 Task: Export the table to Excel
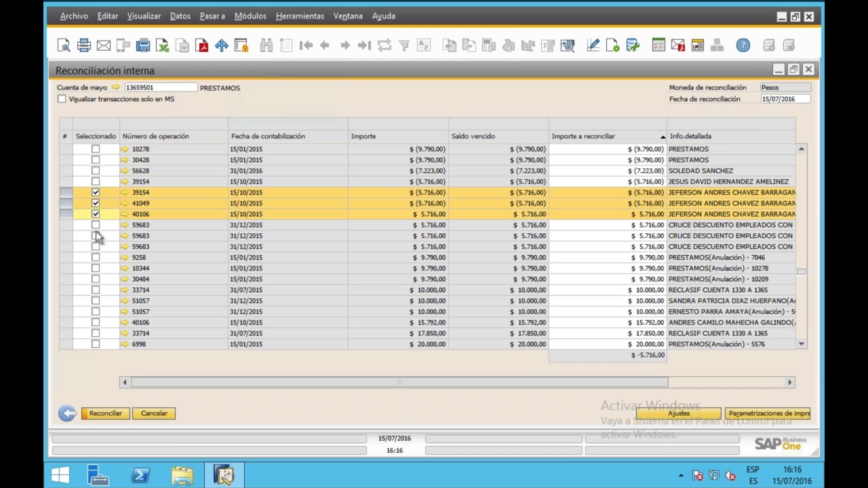click(163, 45)
